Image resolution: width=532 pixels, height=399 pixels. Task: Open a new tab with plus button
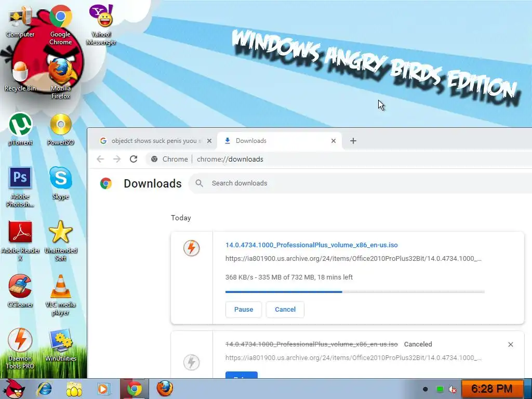pos(353,141)
